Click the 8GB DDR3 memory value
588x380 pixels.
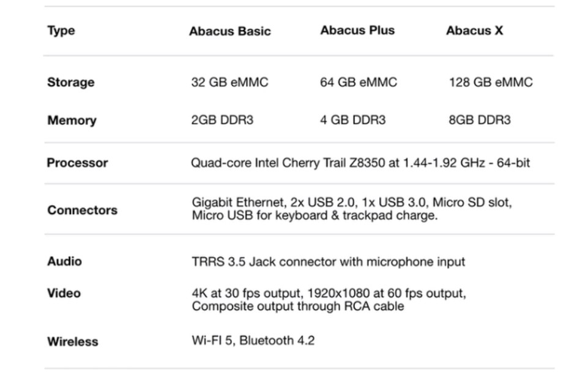point(480,120)
